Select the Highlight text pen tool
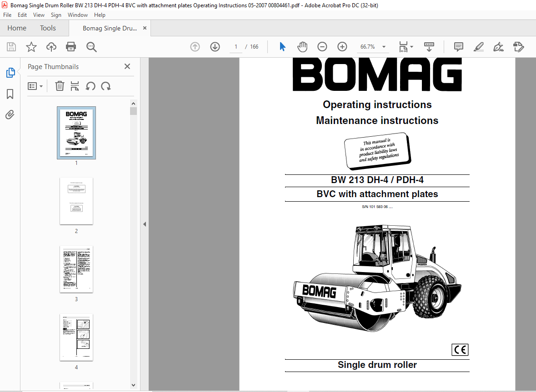The width and height of the screenshot is (536, 392). coord(479,47)
